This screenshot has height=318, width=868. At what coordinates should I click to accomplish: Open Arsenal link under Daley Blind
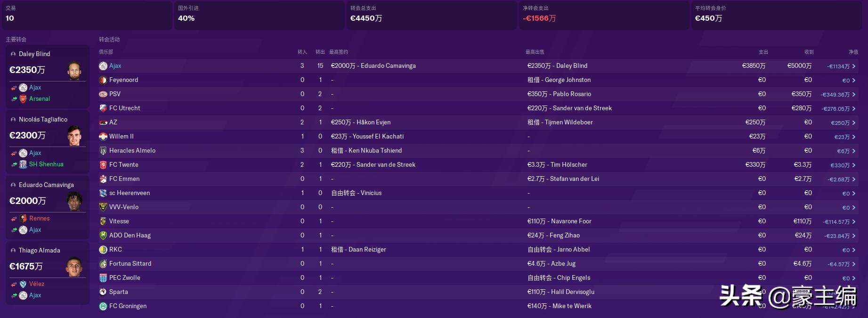(40, 99)
